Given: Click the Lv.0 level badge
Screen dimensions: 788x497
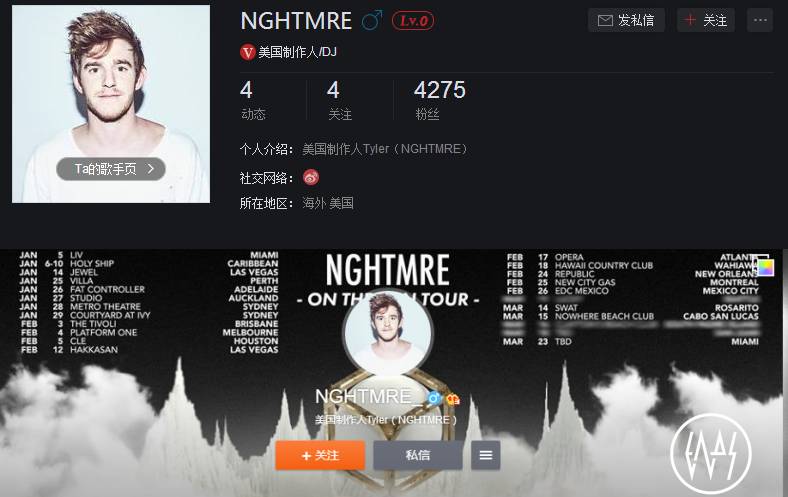Looking at the screenshot, I should point(413,21).
